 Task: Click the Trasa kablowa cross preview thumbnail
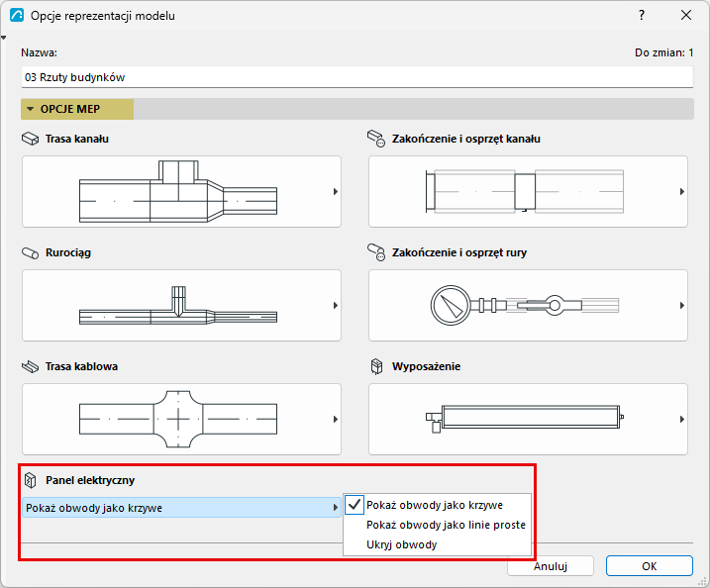pyautogui.click(x=181, y=419)
